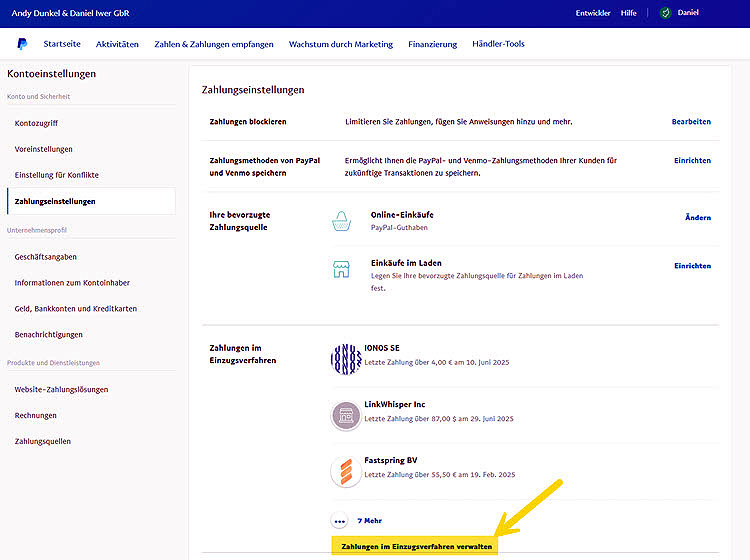The width and height of the screenshot is (750, 560).
Task: Click 'Zahlungen im Einzugsverfahren' section label
Action: pyautogui.click(x=243, y=354)
